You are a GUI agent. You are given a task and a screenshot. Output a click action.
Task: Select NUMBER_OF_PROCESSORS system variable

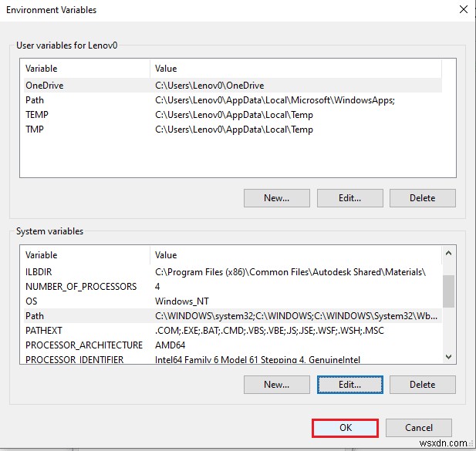coord(233,286)
